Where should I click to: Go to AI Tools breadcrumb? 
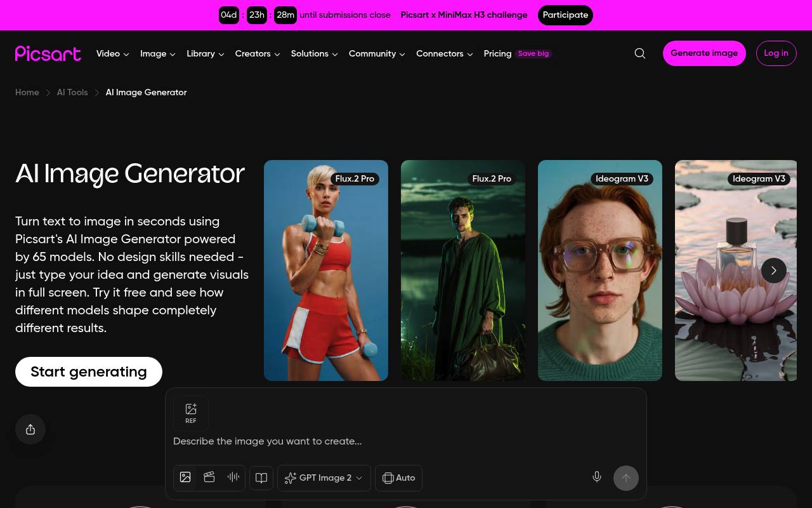72,93
